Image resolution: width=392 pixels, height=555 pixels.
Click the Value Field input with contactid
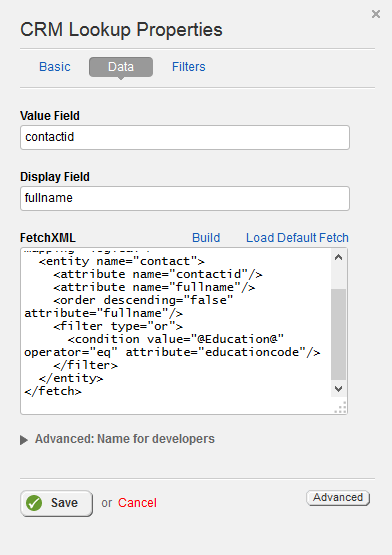(x=185, y=137)
